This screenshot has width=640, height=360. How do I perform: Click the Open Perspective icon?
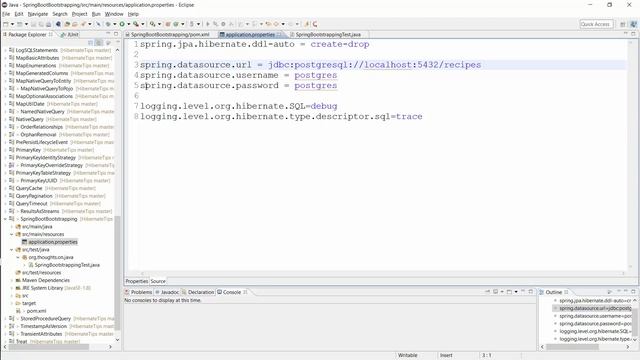click(x=623, y=24)
